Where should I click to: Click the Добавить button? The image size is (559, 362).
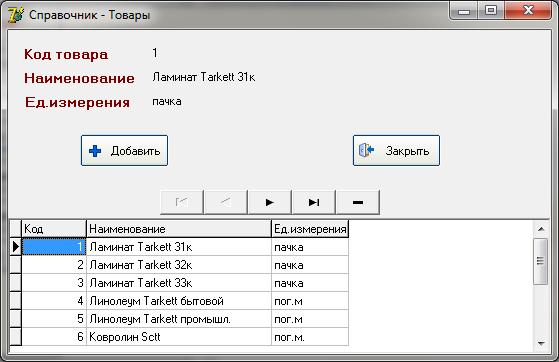pos(124,151)
